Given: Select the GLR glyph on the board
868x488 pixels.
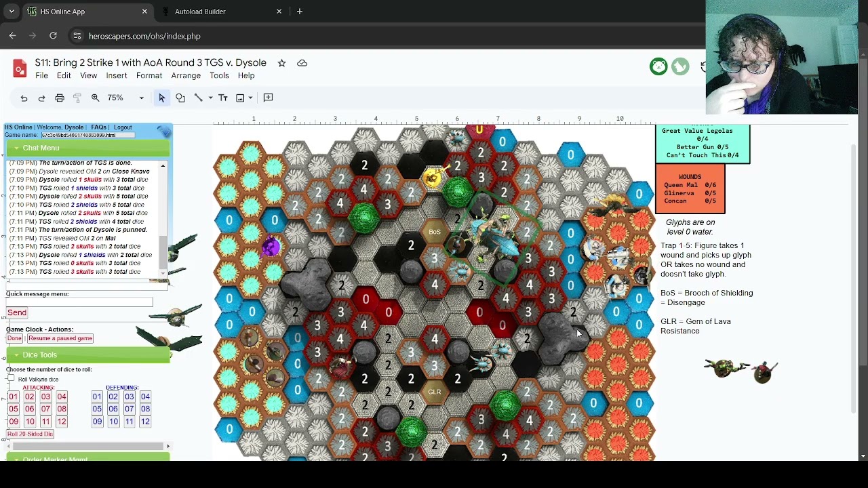Looking at the screenshot, I should [x=435, y=392].
